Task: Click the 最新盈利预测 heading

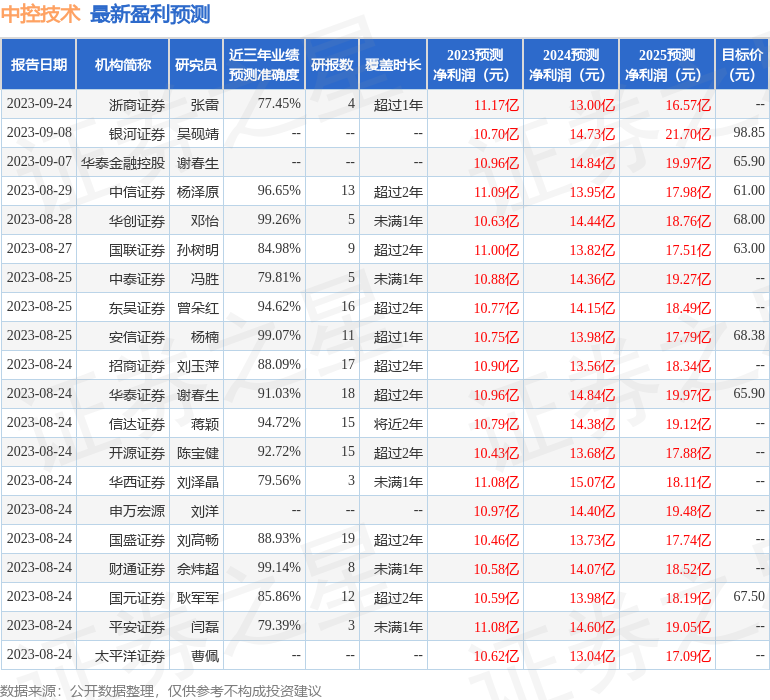Action: (x=150, y=14)
